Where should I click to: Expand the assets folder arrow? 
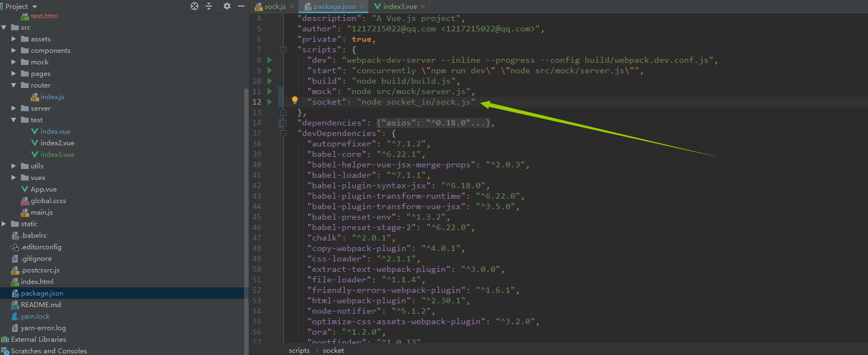point(14,39)
